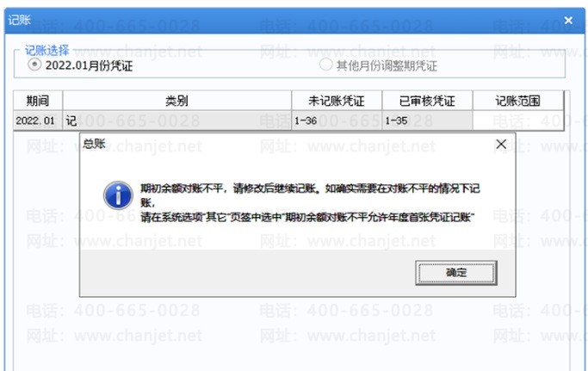Click the 1-35 audited voucher cell

(427, 121)
